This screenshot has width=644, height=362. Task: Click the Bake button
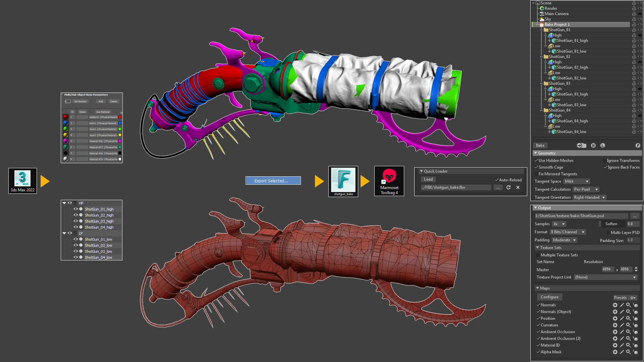coord(540,145)
